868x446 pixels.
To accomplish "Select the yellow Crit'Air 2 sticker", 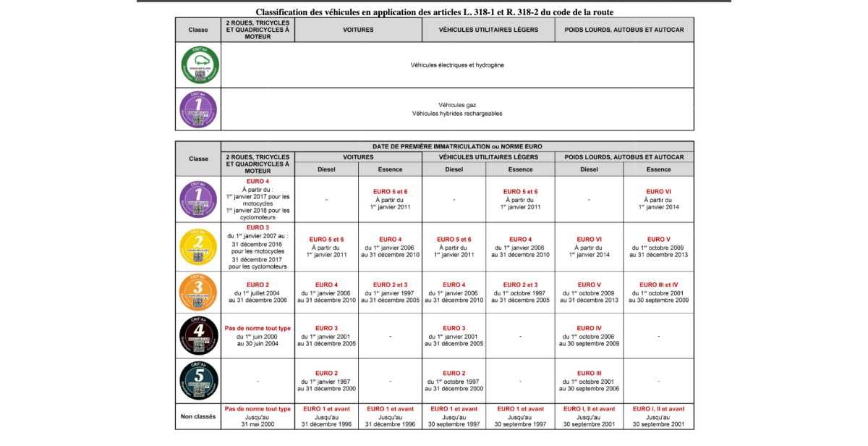I will (x=198, y=246).
